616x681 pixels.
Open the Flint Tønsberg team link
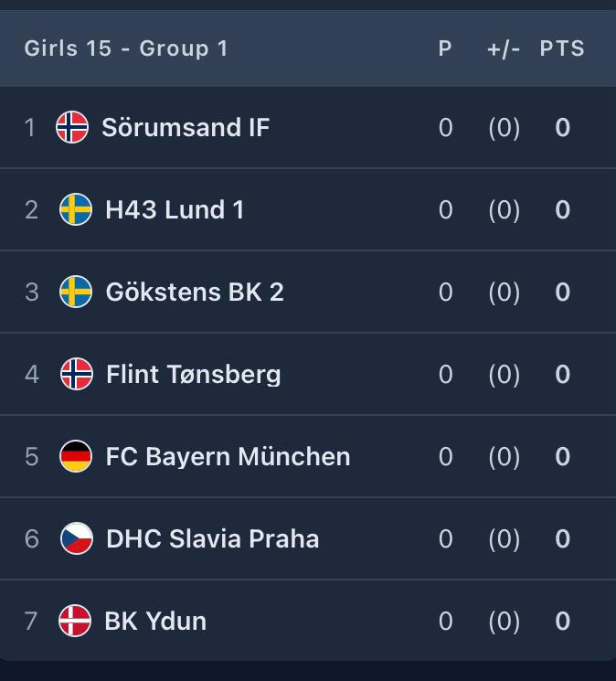click(x=193, y=374)
